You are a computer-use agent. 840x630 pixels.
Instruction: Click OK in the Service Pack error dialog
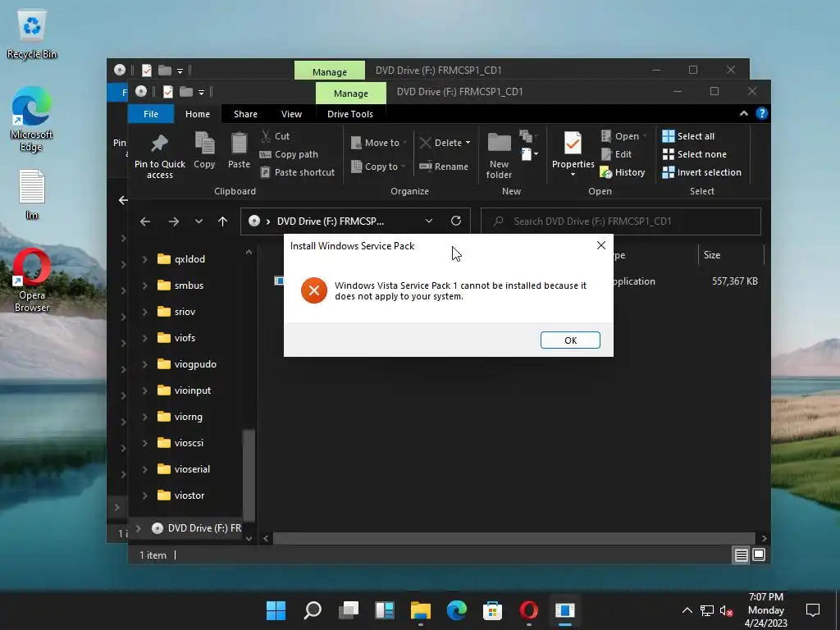pyautogui.click(x=570, y=340)
